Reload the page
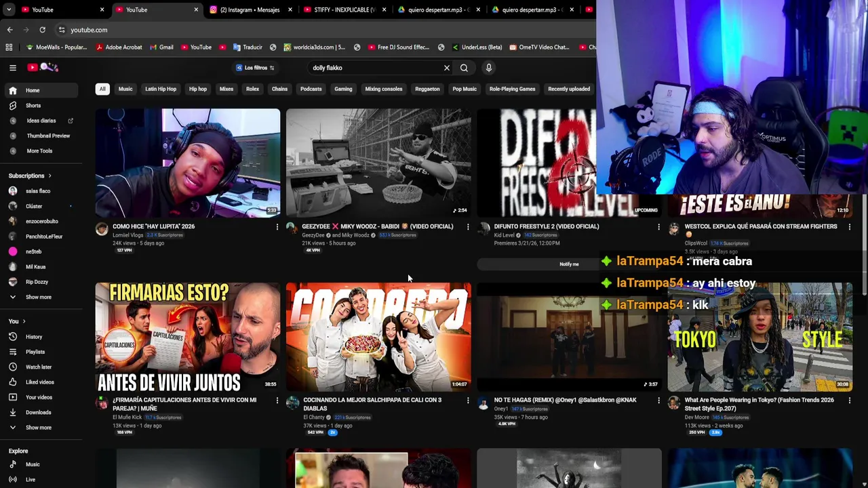 click(x=42, y=30)
